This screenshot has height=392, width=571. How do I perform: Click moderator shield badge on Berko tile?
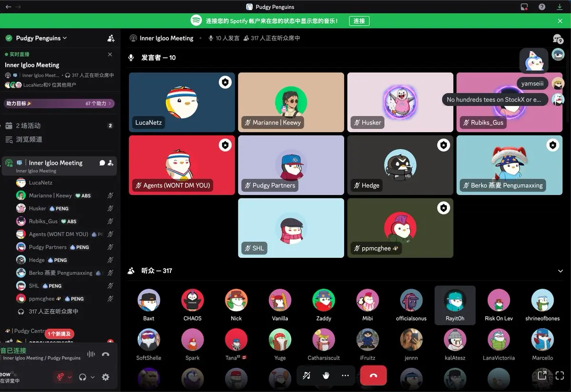pos(552,145)
